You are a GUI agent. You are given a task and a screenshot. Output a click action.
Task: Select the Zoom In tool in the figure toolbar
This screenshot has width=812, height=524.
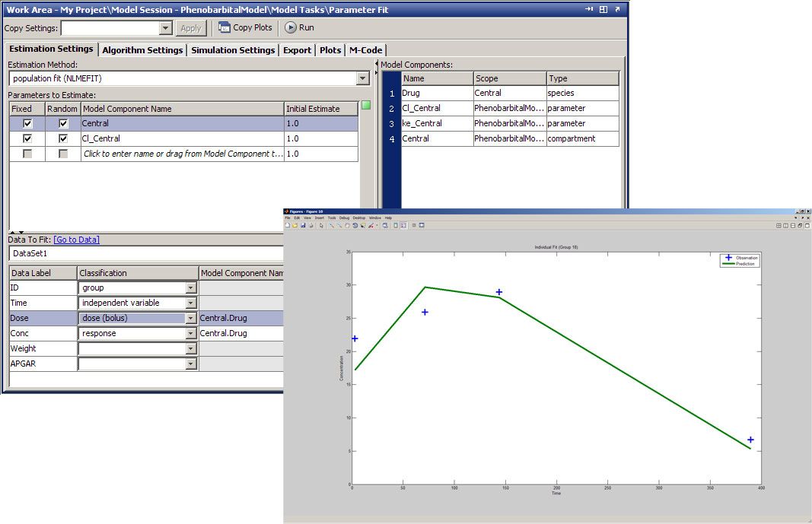[332, 226]
